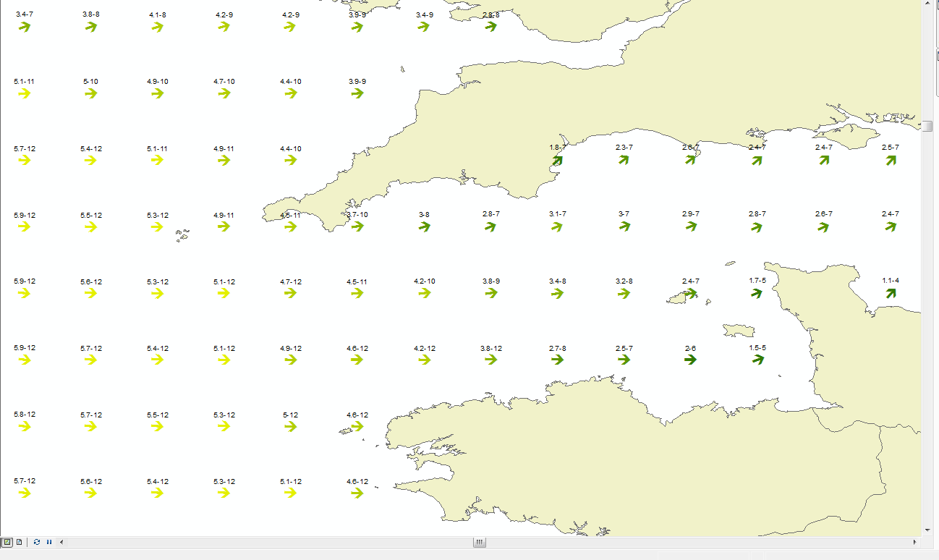This screenshot has width=939, height=560.
Task: Click the arrow labeled 3-8
Action: coord(424,226)
